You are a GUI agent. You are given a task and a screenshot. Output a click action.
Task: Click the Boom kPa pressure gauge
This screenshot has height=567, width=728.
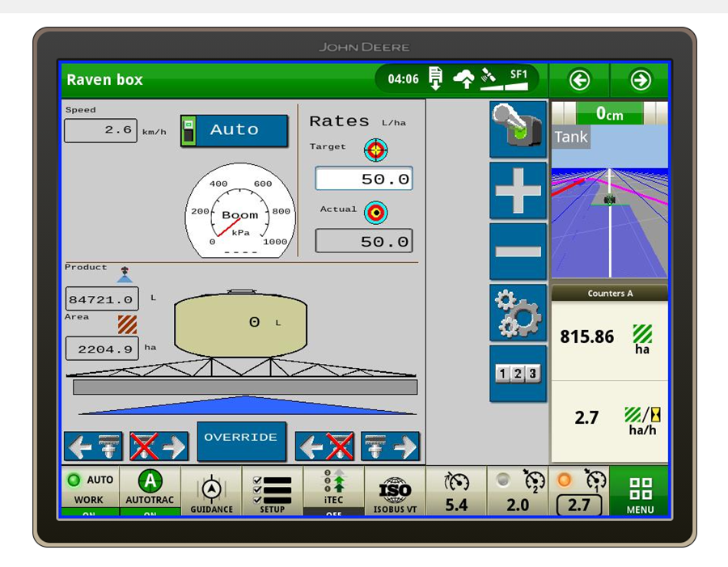coord(240,211)
